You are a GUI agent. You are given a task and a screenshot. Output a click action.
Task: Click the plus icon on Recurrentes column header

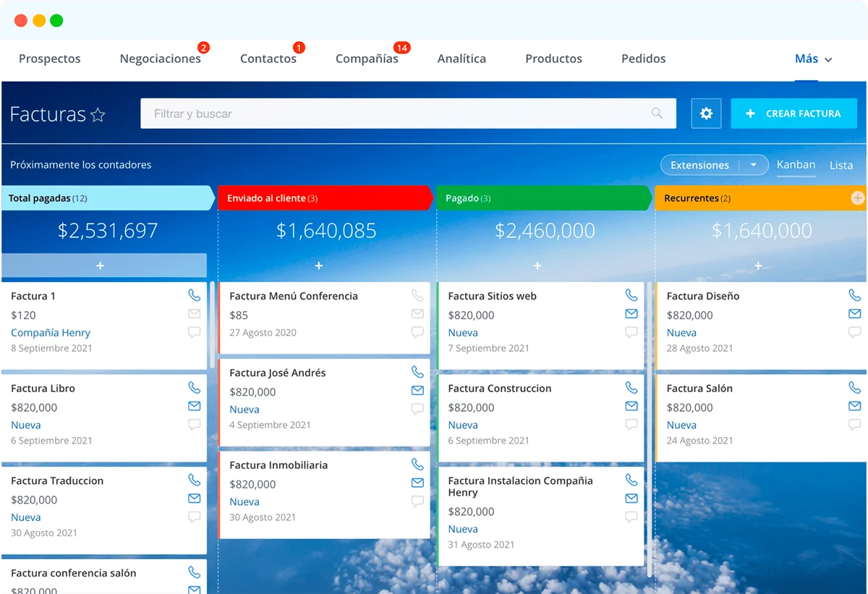858,198
